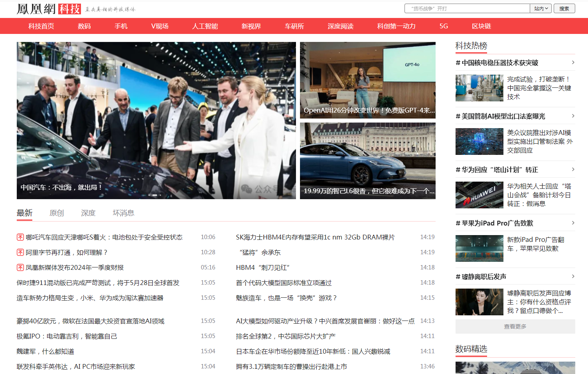Open headline 哪吒汽车回应天津哪吒S着火
Viewport: 588px width, 374px height.
(104, 237)
